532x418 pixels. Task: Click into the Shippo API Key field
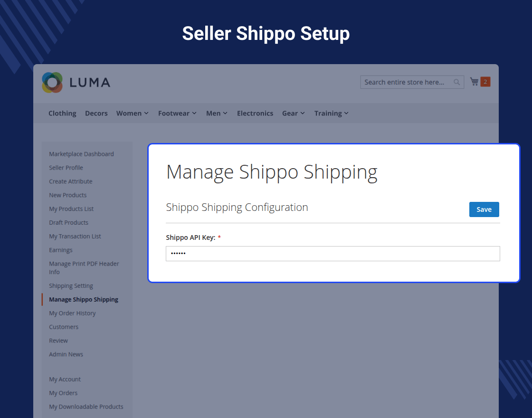point(333,254)
